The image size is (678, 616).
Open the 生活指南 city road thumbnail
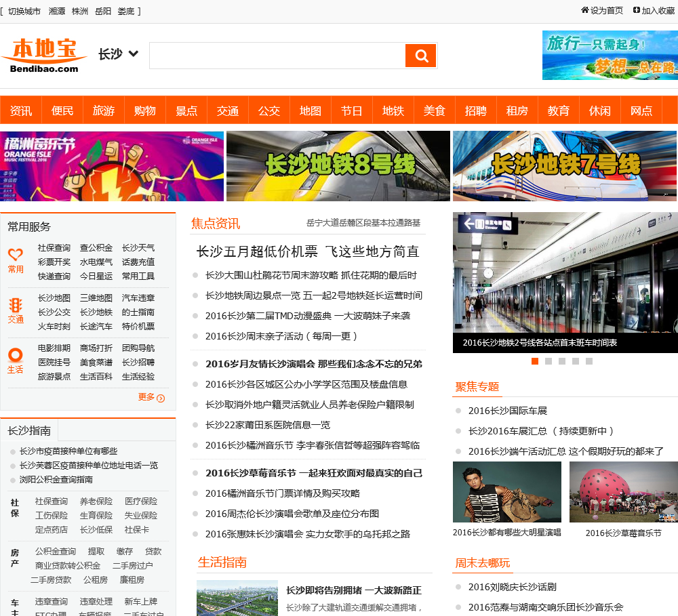tap(237, 598)
